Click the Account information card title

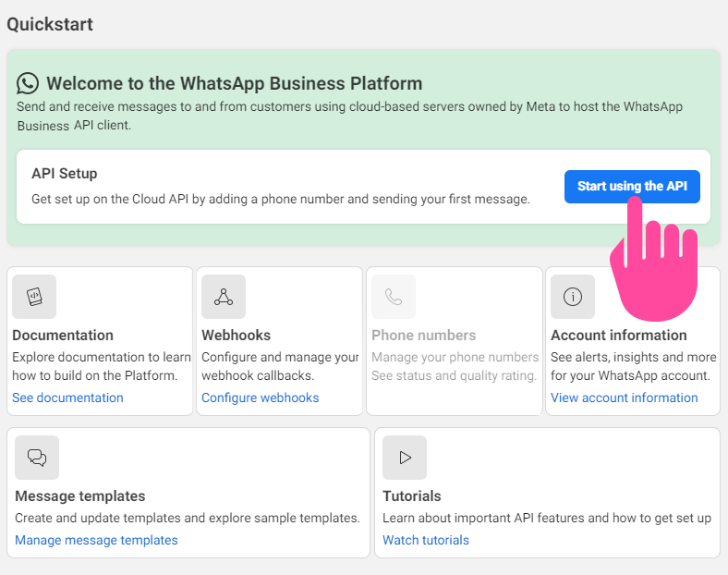[x=618, y=336]
